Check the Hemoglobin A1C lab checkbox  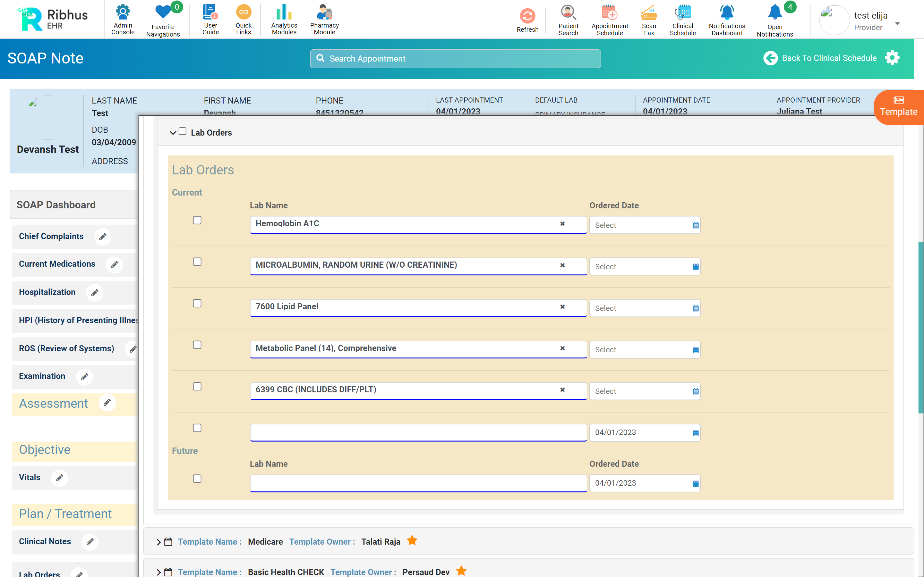point(197,221)
